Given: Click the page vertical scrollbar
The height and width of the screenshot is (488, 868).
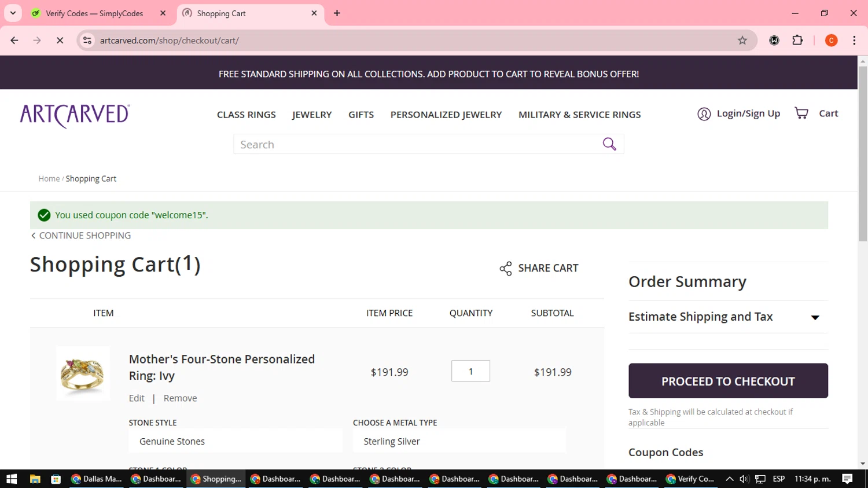Looking at the screenshot, I should click(x=863, y=153).
